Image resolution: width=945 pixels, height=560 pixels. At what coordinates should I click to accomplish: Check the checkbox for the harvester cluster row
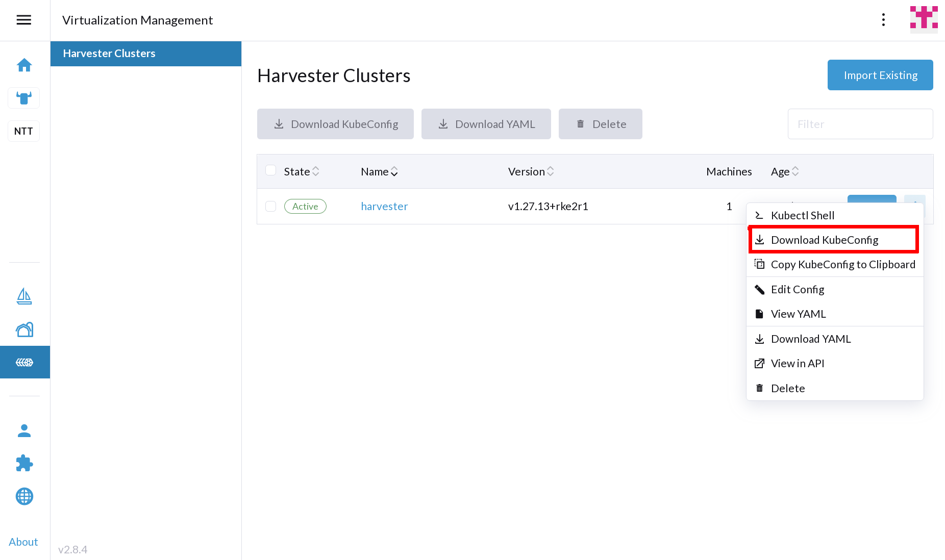pyautogui.click(x=270, y=206)
